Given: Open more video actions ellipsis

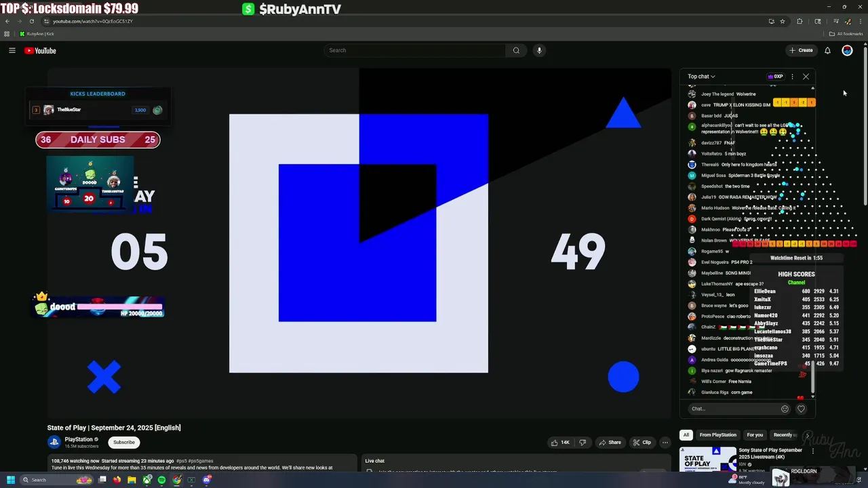Looking at the screenshot, I should click(x=665, y=443).
